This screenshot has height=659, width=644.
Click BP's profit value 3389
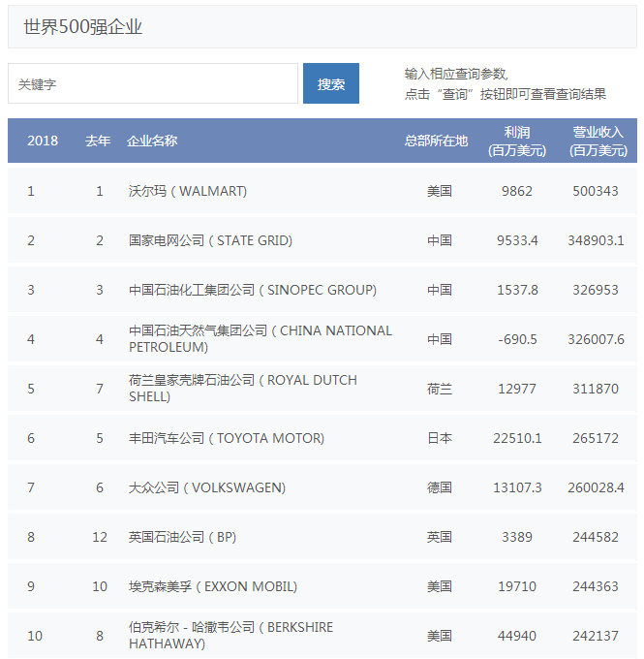click(517, 537)
